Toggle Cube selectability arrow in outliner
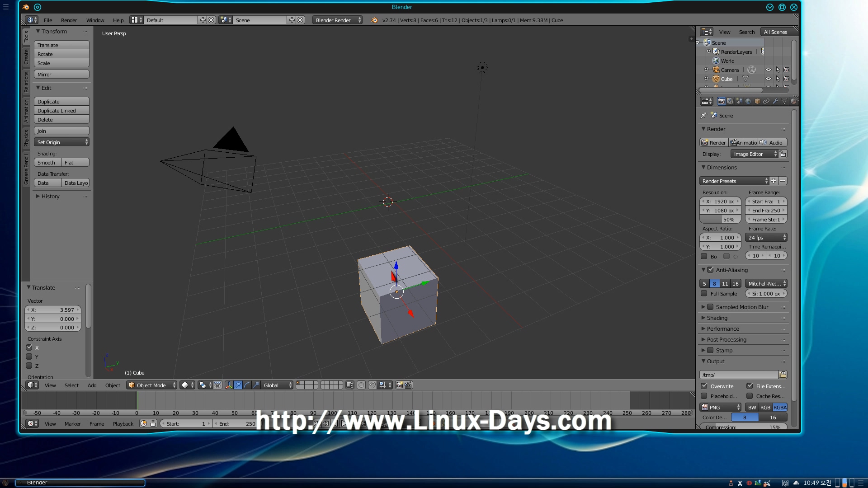The width and height of the screenshot is (868, 488). tap(778, 79)
